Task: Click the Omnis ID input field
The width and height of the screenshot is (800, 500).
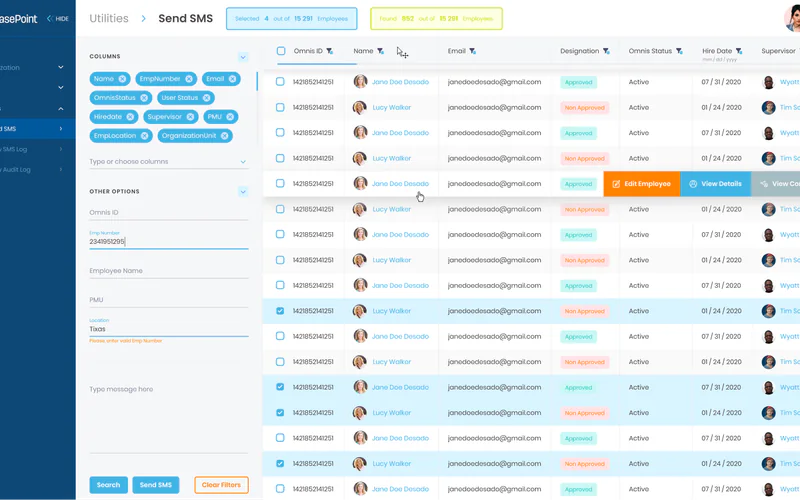Action: click(x=168, y=213)
